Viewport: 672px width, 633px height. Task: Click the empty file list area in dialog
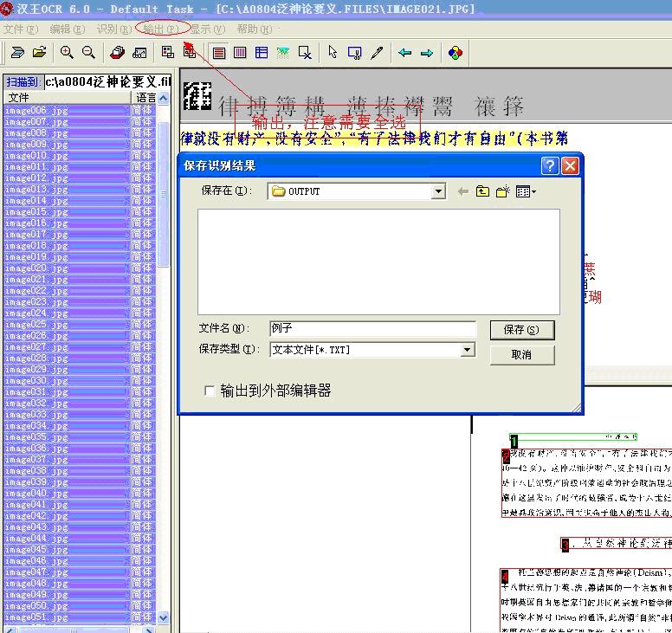pos(378,262)
